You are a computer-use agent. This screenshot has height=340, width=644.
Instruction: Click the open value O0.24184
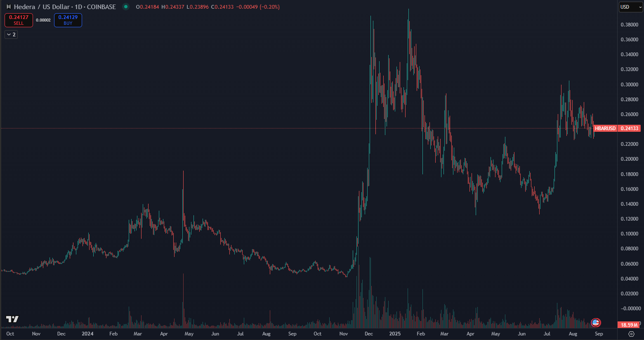tap(147, 7)
